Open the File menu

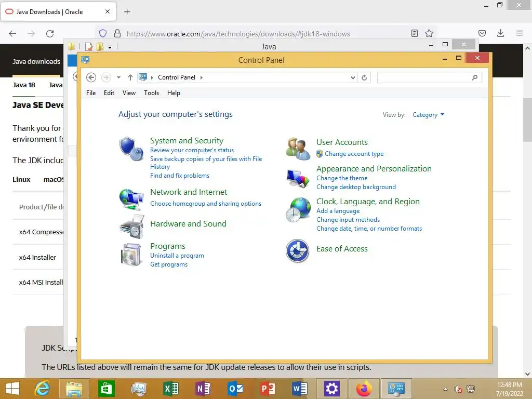[x=91, y=93]
